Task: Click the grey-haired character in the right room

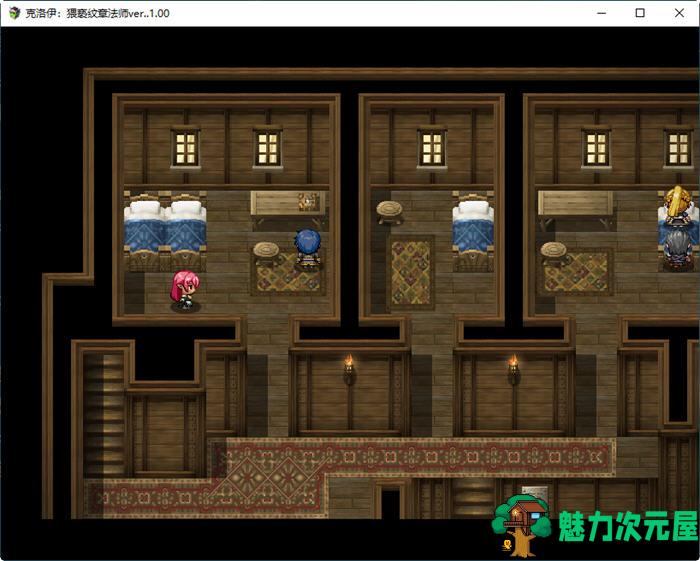Action: pos(678,249)
